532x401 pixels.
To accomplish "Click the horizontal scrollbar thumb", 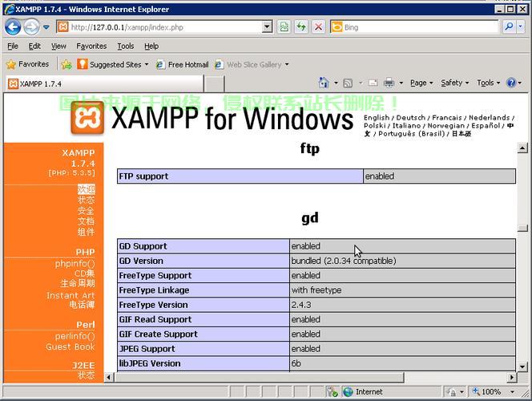I will tap(259, 377).
